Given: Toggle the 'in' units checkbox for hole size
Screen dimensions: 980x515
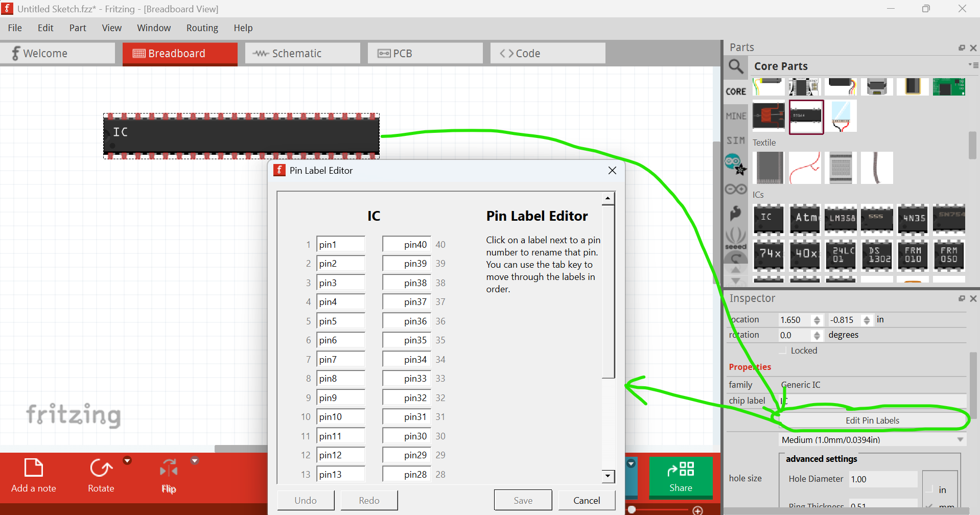Looking at the screenshot, I should (x=929, y=489).
